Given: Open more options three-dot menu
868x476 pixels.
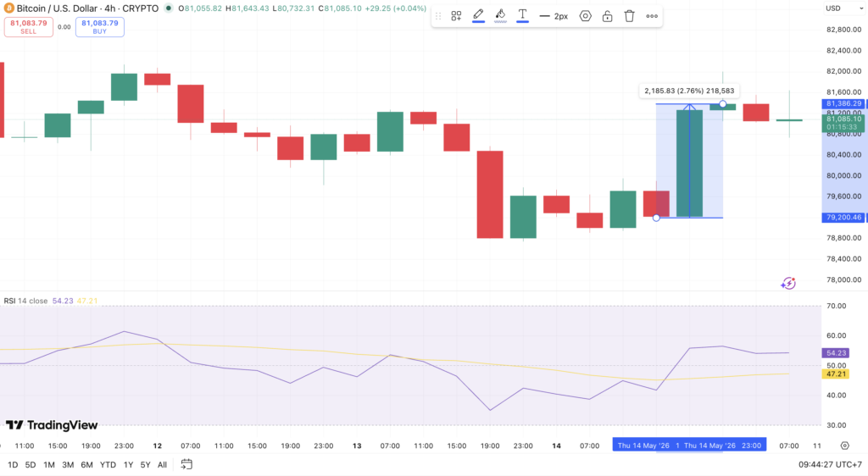Looking at the screenshot, I should tap(652, 16).
